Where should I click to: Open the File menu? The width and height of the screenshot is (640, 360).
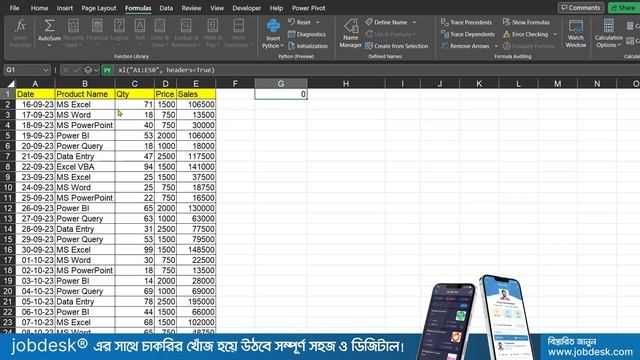pos(14,8)
